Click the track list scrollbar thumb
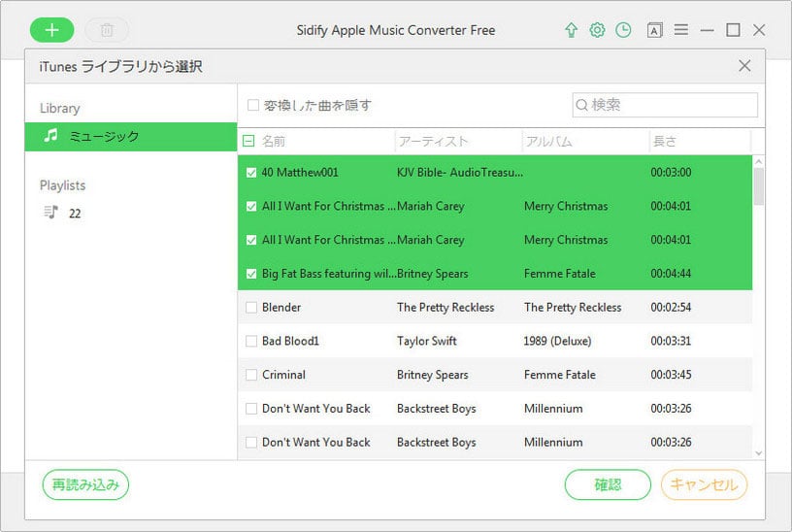This screenshot has height=532, width=792. click(758, 186)
